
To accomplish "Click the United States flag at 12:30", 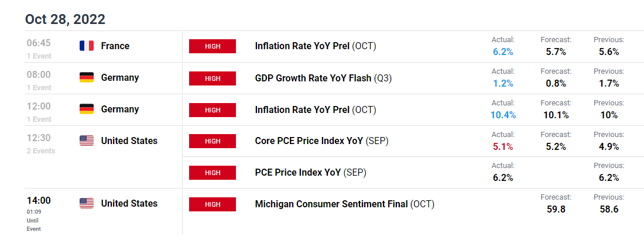I will click(x=86, y=141).
